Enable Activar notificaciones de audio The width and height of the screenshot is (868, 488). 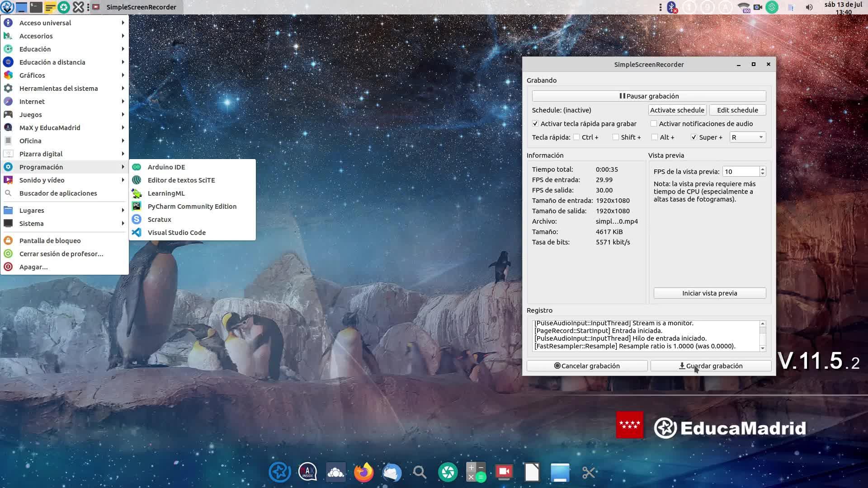(654, 123)
